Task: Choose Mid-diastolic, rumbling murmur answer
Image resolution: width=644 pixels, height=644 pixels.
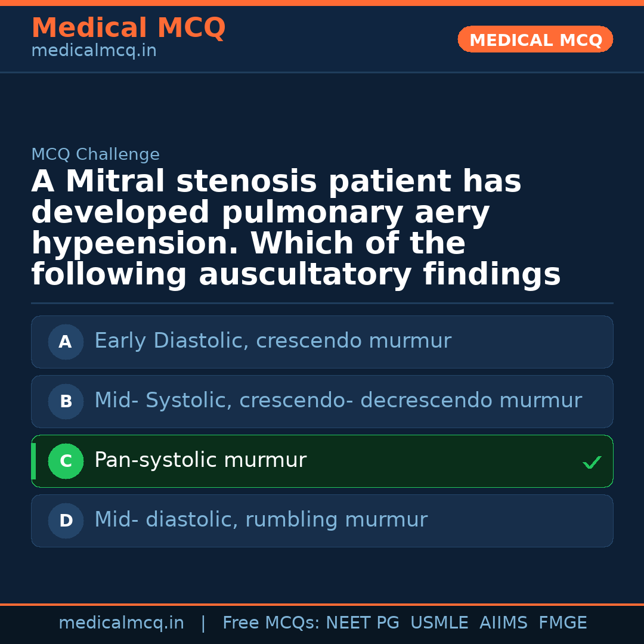Action: tap(261, 520)
